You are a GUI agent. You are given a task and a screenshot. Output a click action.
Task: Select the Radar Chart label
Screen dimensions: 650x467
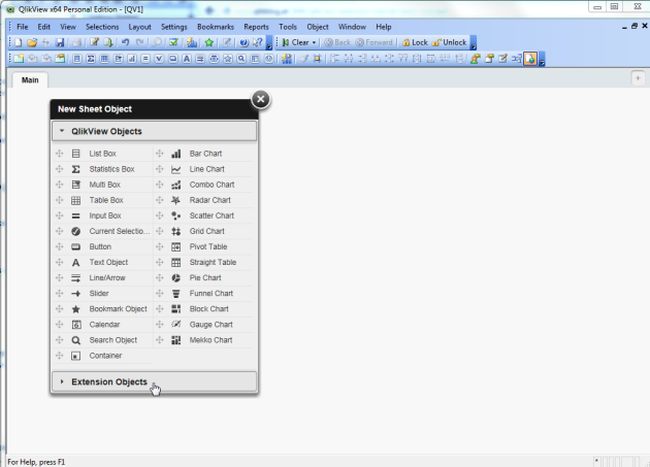210,200
